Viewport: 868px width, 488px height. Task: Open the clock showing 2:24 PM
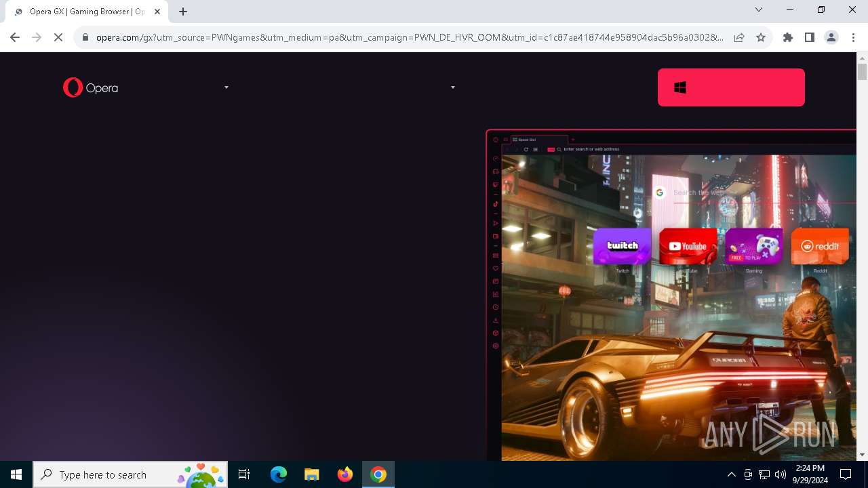(x=810, y=474)
